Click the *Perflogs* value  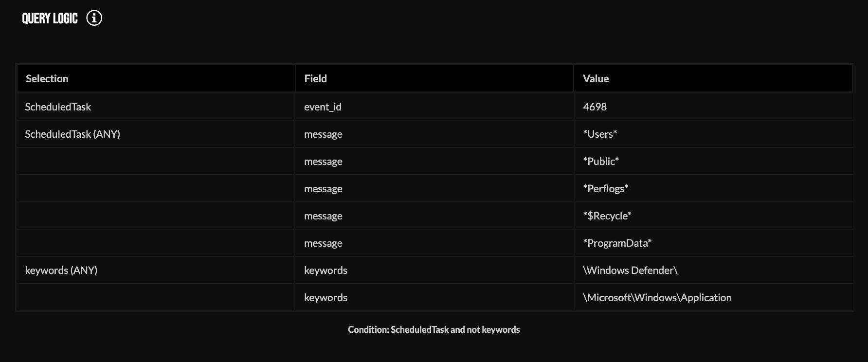click(x=606, y=188)
